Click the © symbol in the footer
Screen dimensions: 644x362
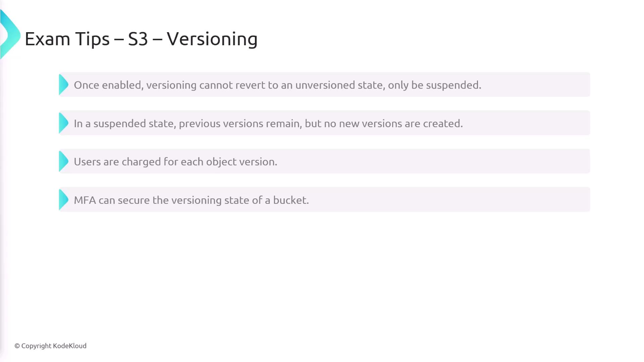click(x=17, y=346)
